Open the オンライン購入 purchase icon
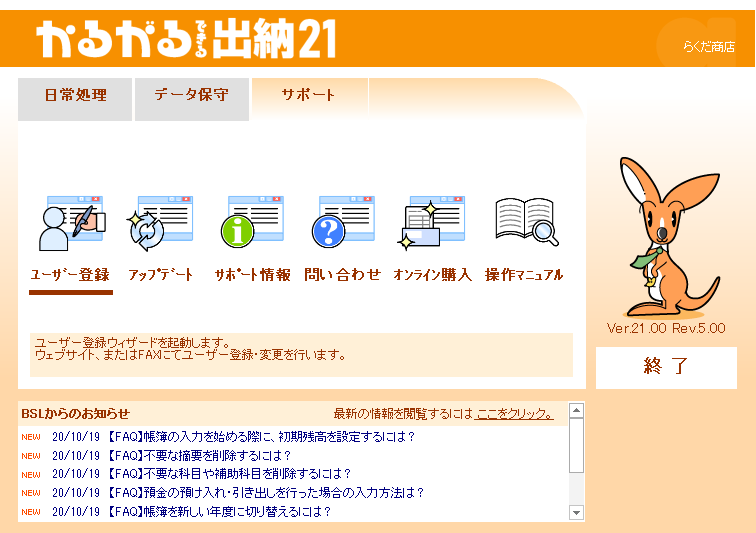The height and width of the screenshot is (533, 756). click(432, 223)
